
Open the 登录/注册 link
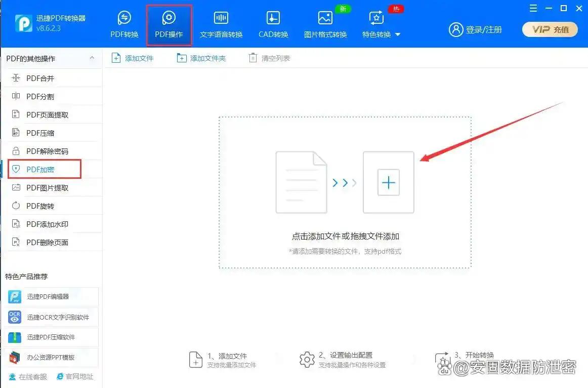[484, 30]
